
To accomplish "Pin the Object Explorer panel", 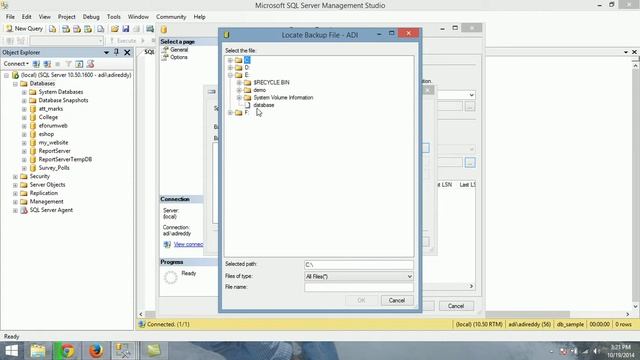I will (116, 52).
